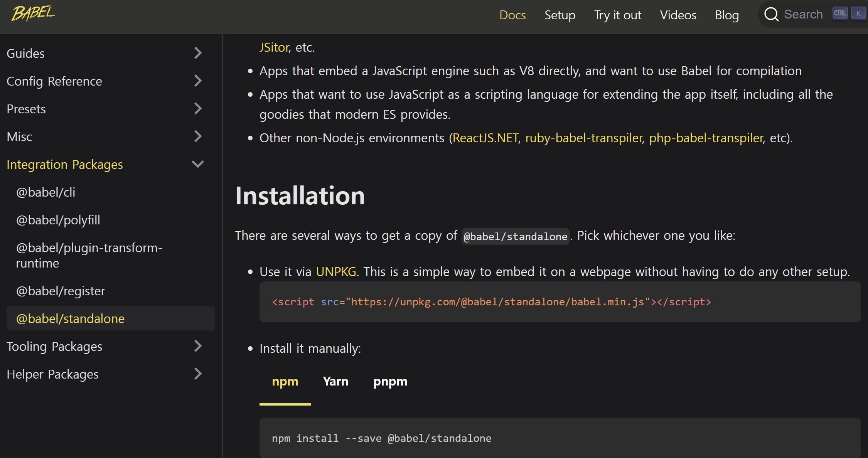Switch to the pnpm tab
Screen dimensions: 868x458
[x=390, y=381]
